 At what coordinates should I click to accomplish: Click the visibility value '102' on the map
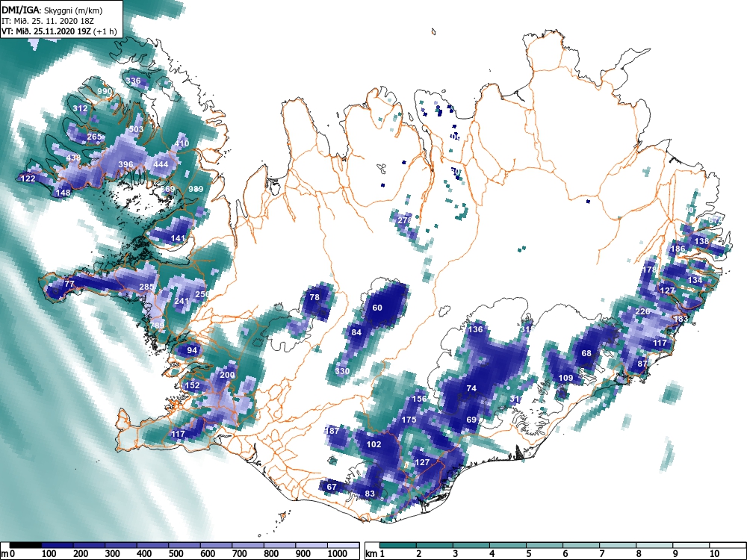pyautogui.click(x=374, y=444)
